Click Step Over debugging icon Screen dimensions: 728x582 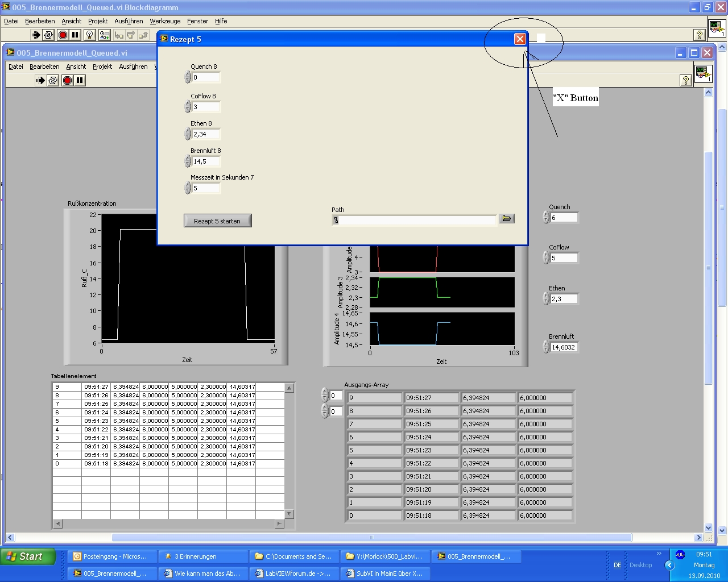click(x=131, y=35)
